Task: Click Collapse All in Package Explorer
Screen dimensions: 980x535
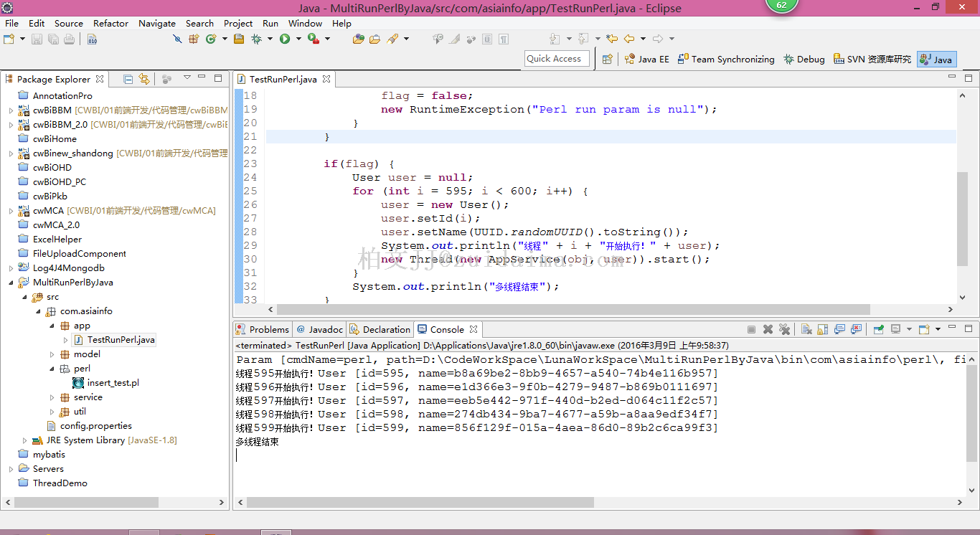Action: (x=128, y=79)
